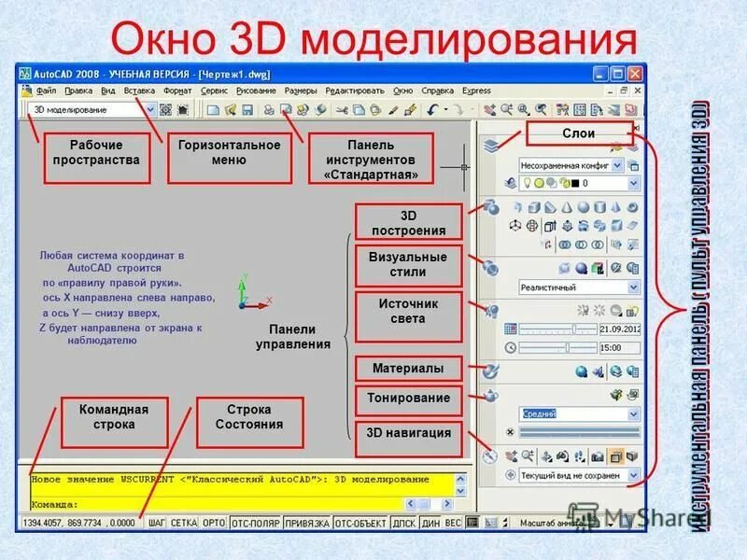Viewport: 747px width, 560px height.
Task: Click the Create Camera icon in navigation panel
Action: [598, 457]
